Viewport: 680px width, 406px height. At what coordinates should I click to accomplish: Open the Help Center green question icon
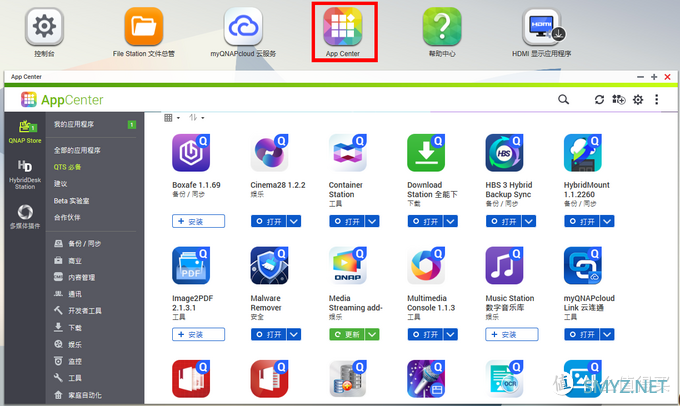click(442, 27)
